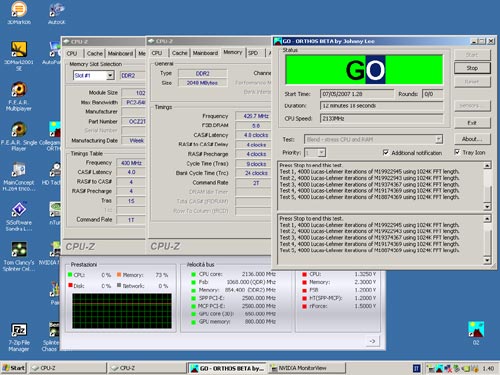Click the CPU Speed field showing 2133MHz
This screenshot has width=500, height=375.
pos(382,118)
